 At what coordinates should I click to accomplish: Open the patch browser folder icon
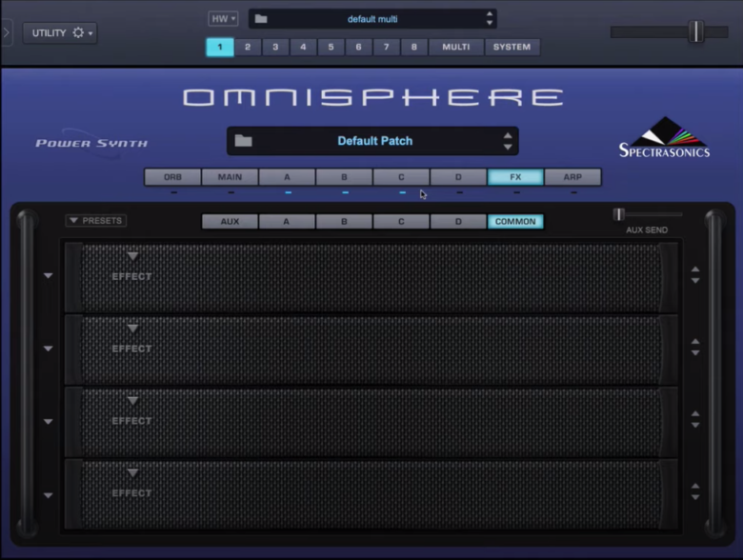click(244, 141)
